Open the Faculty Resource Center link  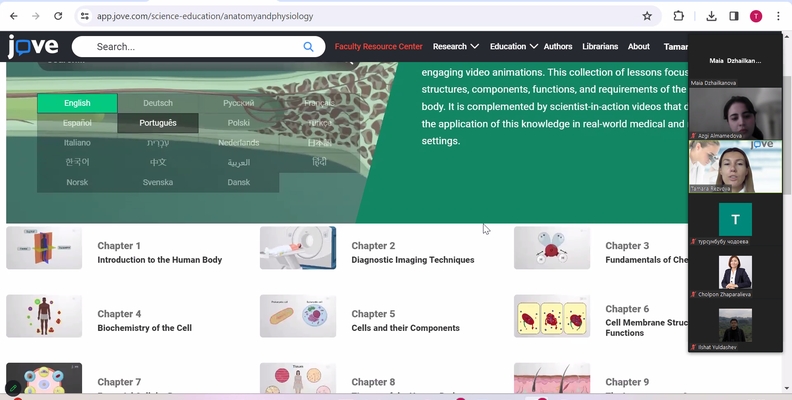(x=378, y=46)
